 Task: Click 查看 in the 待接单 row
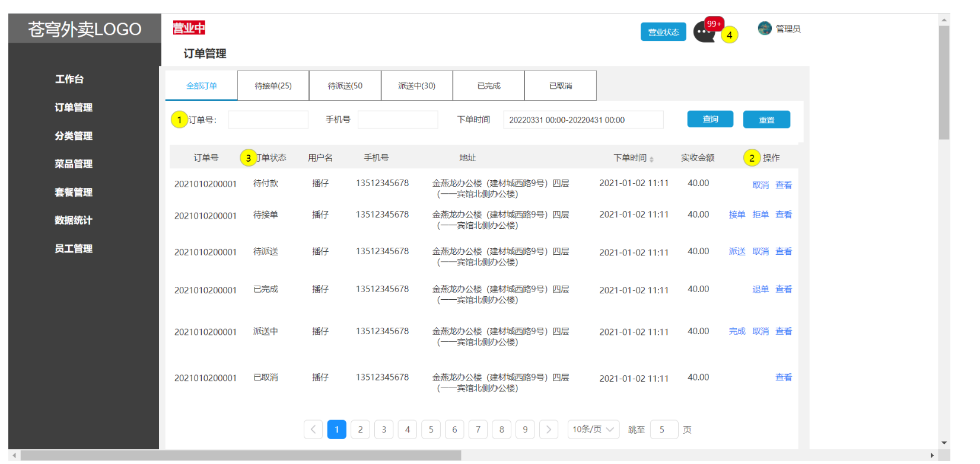[784, 215]
